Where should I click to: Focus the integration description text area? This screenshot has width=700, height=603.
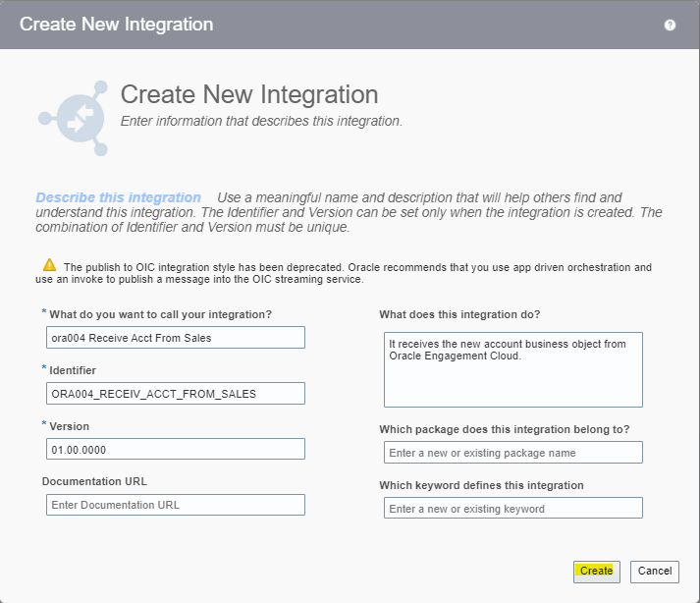pos(512,368)
